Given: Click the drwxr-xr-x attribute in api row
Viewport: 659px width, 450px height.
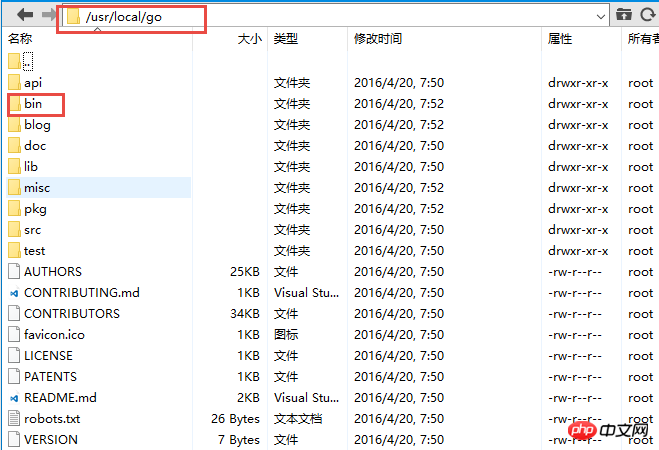Looking at the screenshot, I should 578,83.
